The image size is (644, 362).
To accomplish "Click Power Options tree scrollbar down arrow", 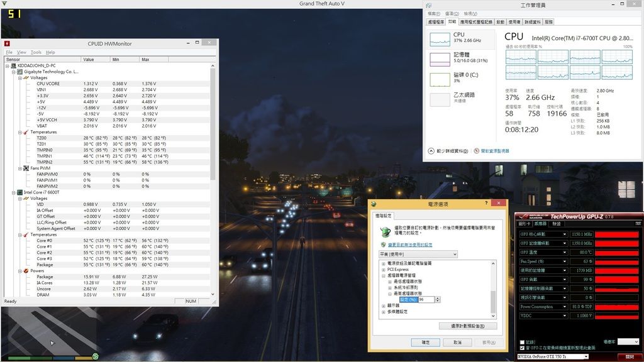I will click(x=493, y=315).
